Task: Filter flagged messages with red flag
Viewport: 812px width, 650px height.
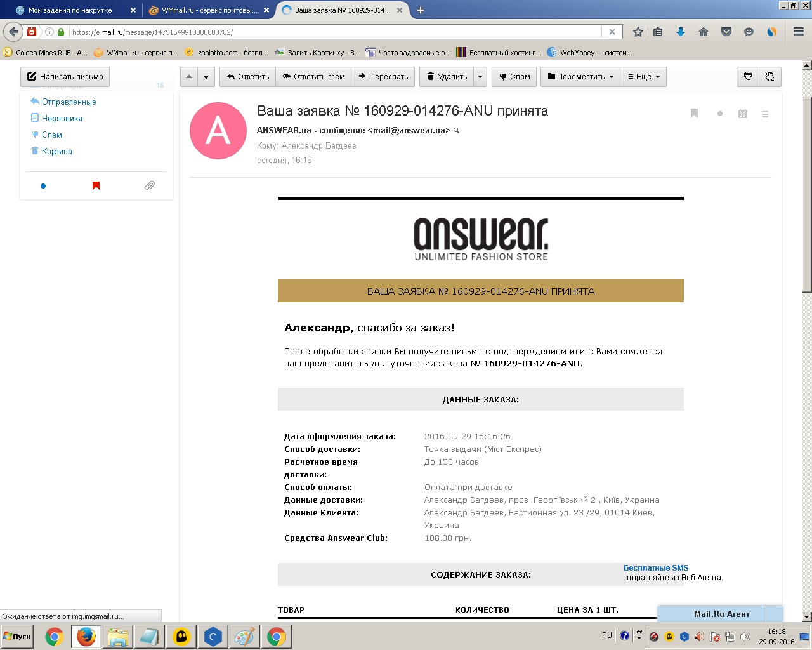Action: [x=96, y=186]
